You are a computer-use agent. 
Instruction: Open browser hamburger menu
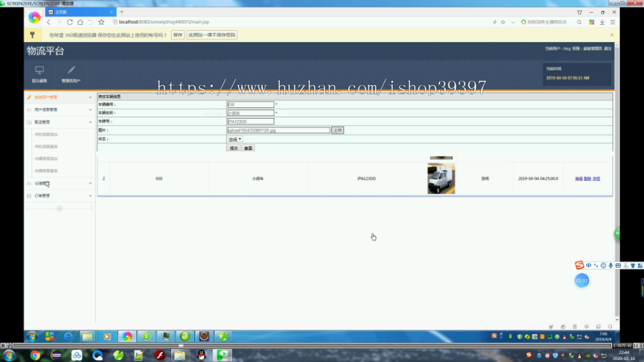click(613, 22)
